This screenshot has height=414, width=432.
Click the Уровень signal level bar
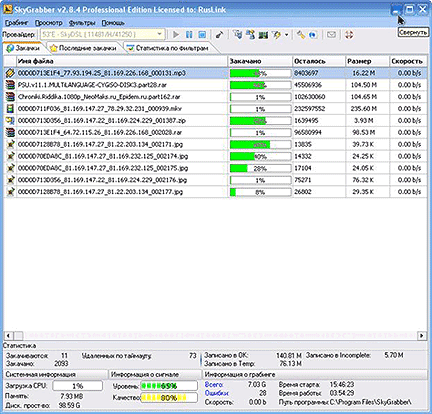(169, 386)
